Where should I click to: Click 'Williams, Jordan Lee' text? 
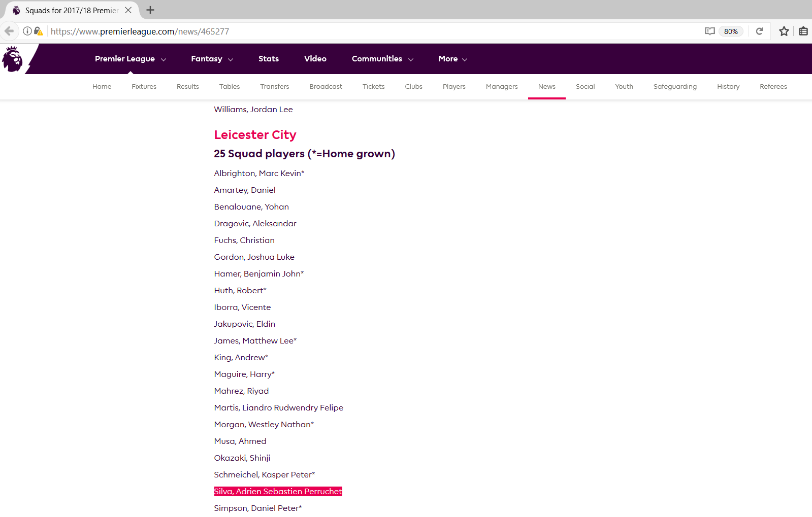(253, 110)
